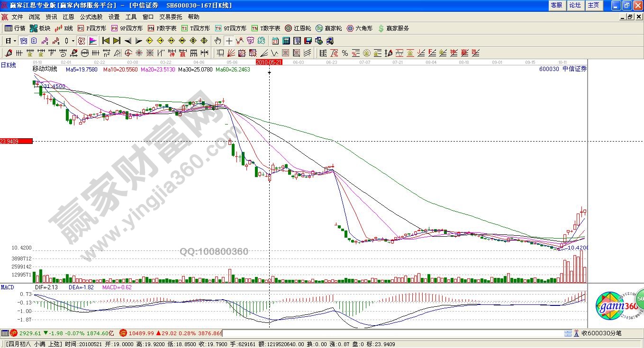Open the 交易委托 menu

(x=170, y=17)
